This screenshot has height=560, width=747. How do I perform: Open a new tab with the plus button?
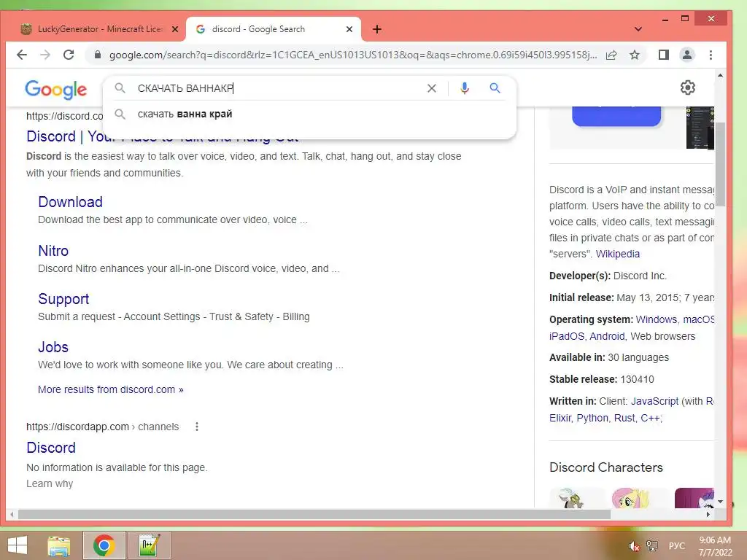377,29
